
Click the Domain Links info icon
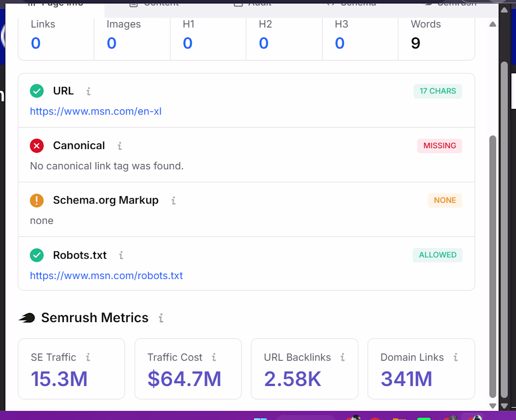tap(456, 357)
